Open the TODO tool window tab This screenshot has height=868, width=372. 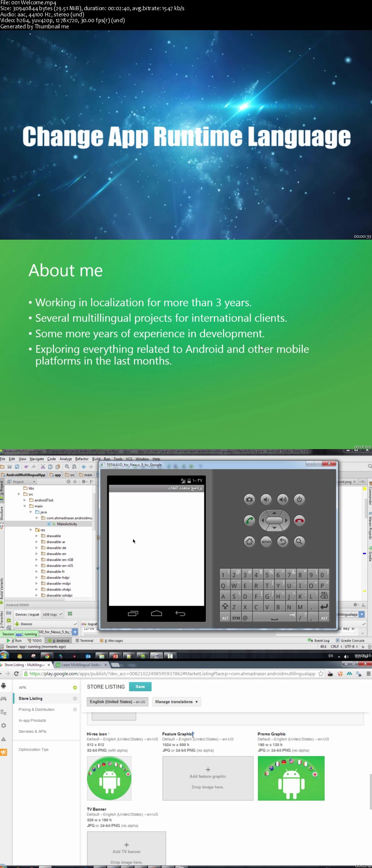(x=35, y=641)
